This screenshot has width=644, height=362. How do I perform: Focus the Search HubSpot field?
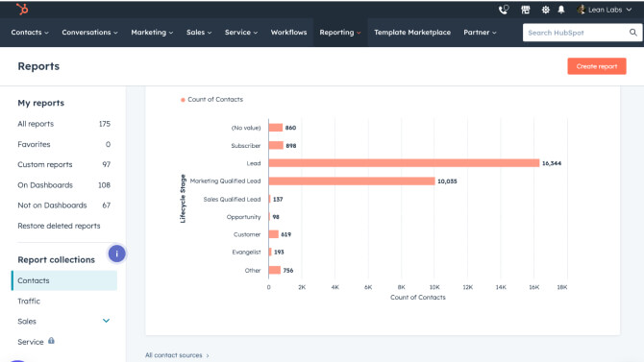pyautogui.click(x=575, y=33)
